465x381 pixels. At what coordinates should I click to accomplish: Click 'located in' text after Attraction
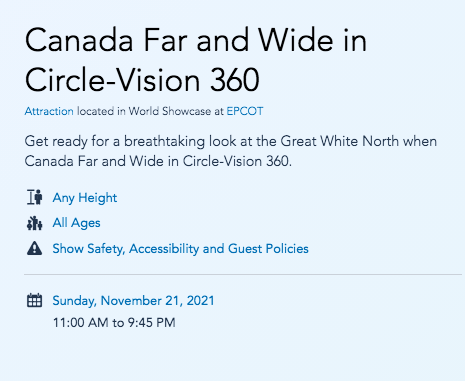101,111
